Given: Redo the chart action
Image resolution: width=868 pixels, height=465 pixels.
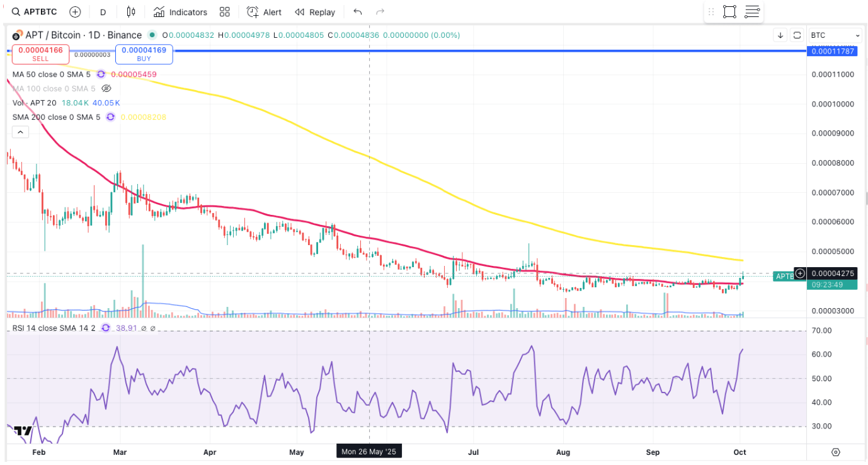Looking at the screenshot, I should 380,12.
